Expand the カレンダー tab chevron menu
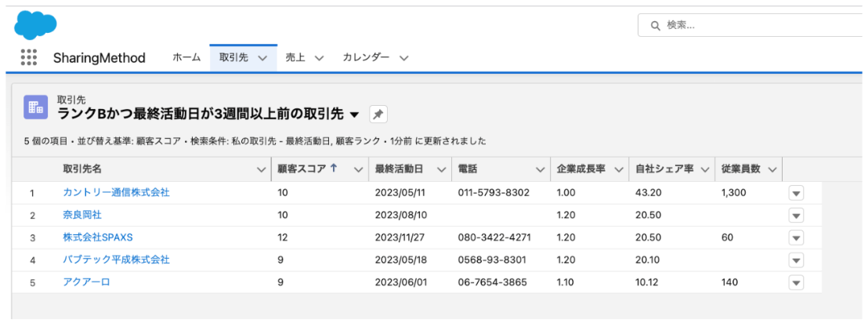868x323 pixels. pyautogui.click(x=403, y=58)
